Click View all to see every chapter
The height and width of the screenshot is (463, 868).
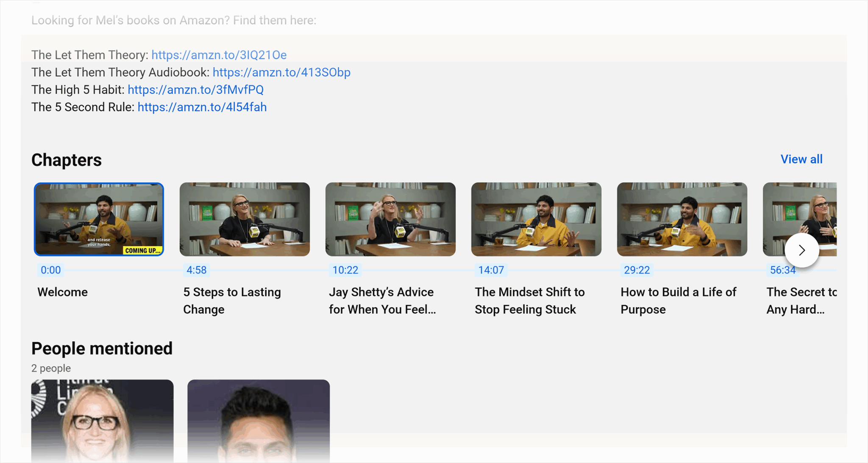click(801, 159)
